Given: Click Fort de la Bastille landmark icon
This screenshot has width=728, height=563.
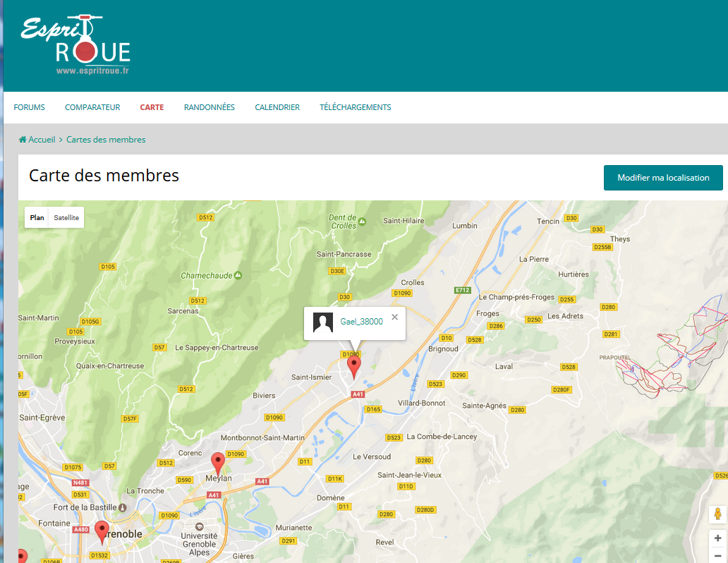Looking at the screenshot, I should point(122,507).
